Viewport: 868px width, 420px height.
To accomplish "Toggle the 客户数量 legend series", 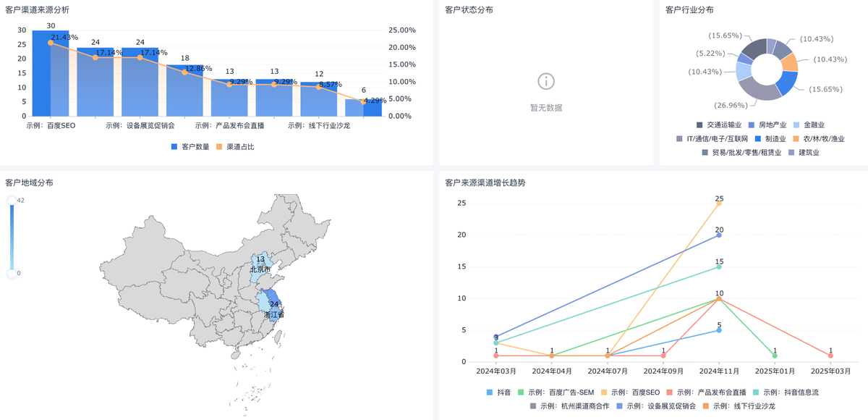I will click(x=190, y=147).
